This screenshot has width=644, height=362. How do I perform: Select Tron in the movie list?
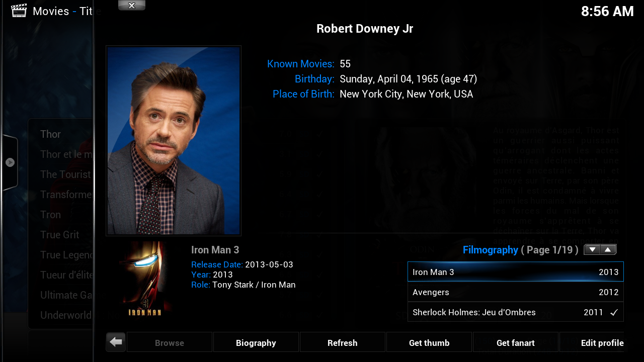point(50,214)
